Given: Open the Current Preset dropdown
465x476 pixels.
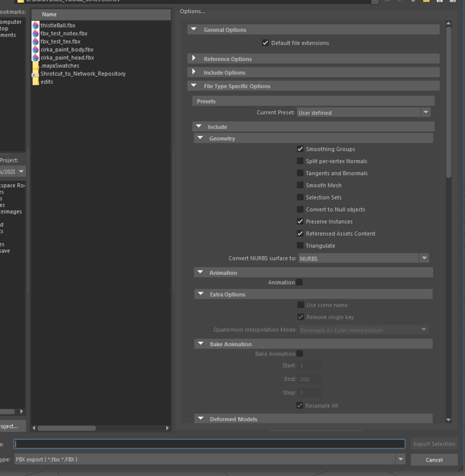Looking at the screenshot, I should 426,112.
